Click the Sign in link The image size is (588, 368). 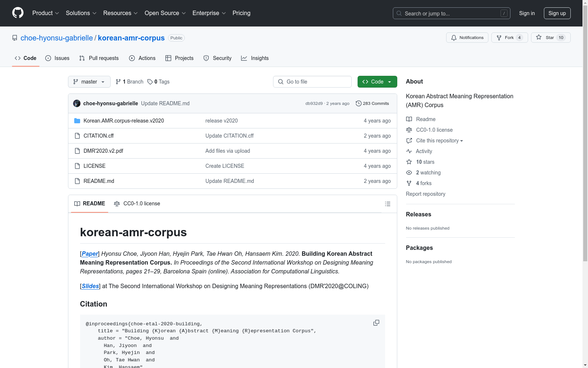(x=527, y=13)
